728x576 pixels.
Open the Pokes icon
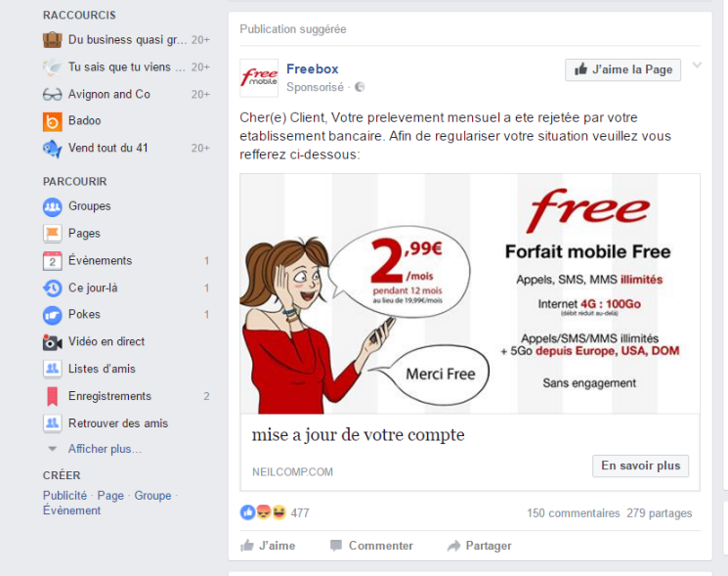click(53, 315)
